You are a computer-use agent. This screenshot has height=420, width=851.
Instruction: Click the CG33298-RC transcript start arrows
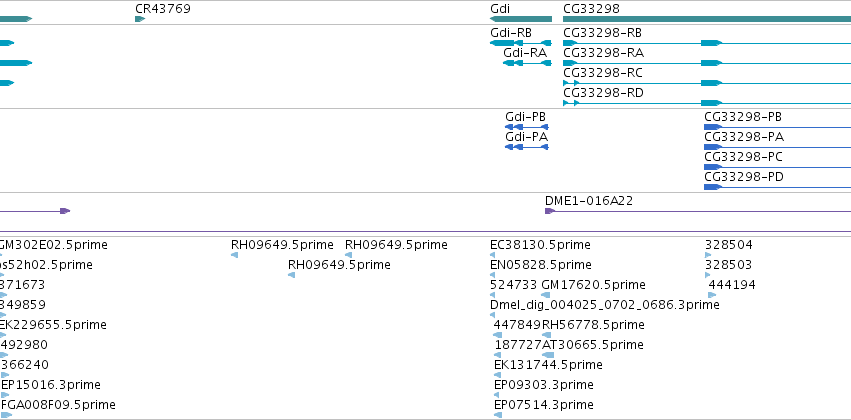(x=571, y=83)
